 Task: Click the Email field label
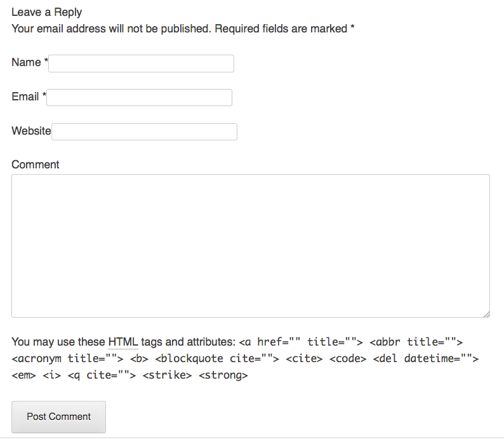[25, 97]
